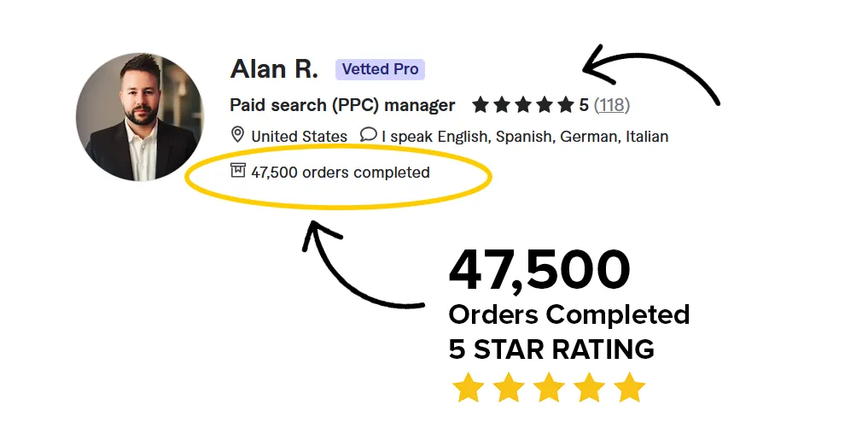Click the Vetted Pro badge
This screenshot has height=446, width=868.
380,69
